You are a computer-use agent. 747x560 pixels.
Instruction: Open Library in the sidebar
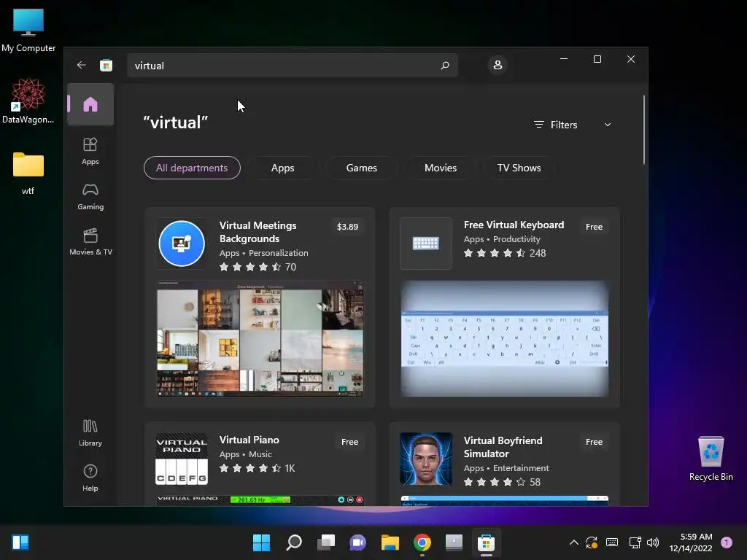click(x=90, y=432)
